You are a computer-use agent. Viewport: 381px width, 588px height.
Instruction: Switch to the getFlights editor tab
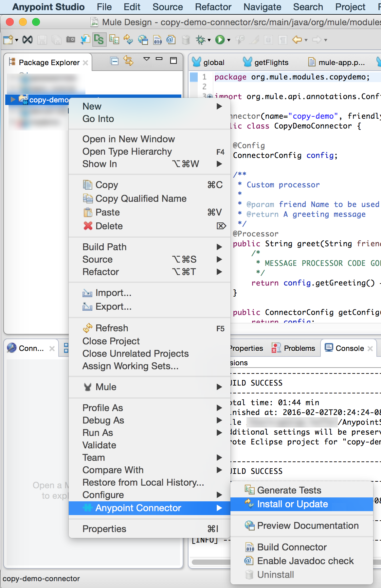pos(271,62)
